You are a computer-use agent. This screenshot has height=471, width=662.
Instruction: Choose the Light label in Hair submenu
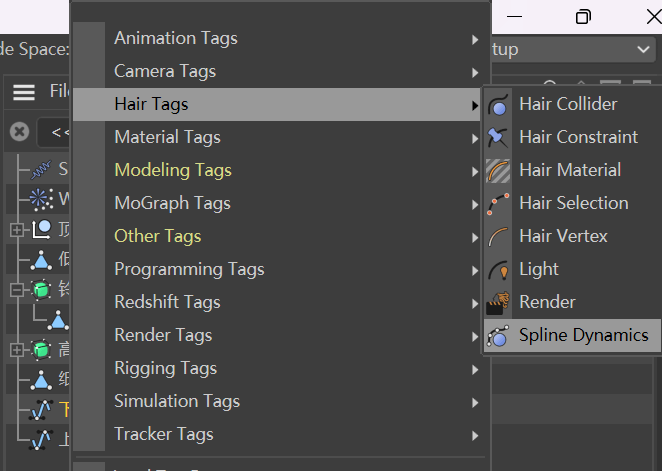click(539, 269)
